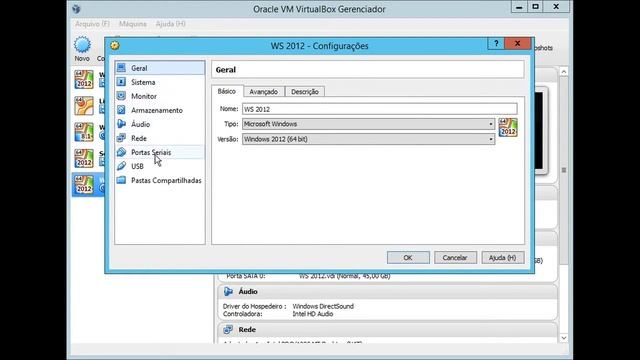640x360 pixels.
Task: Click the Windows 2012 OS type icon
Action: [508, 127]
